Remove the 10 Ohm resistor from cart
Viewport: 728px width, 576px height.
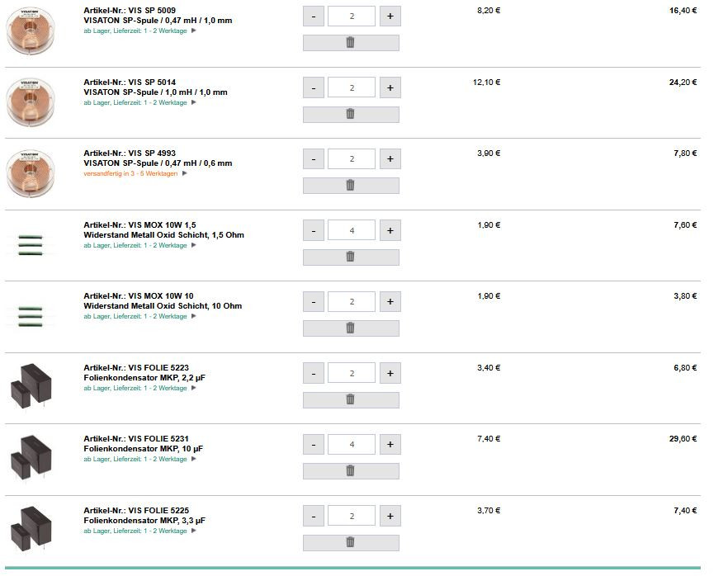point(351,328)
